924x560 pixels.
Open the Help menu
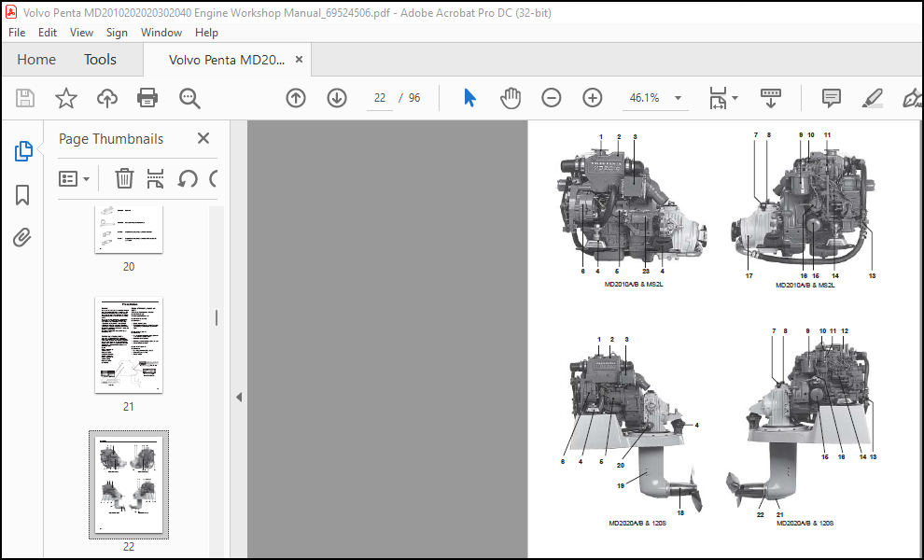point(206,33)
